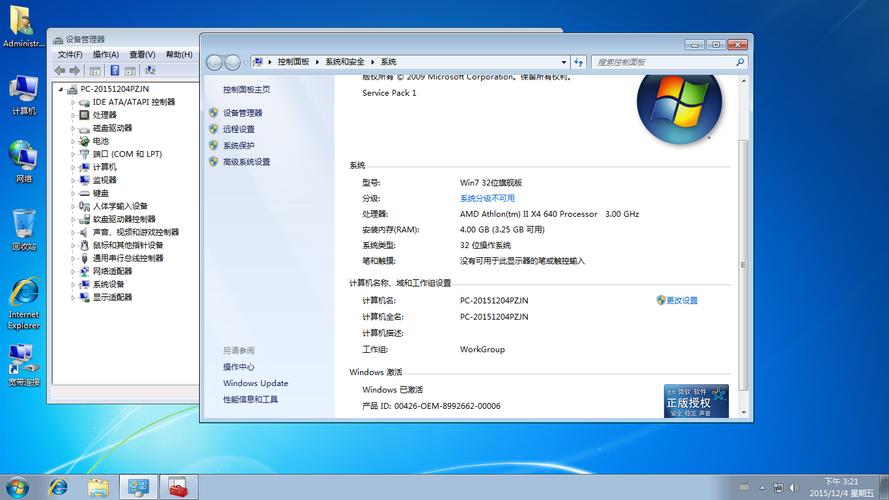Open the 回收站 recycle bin
The image size is (889, 500).
(x=23, y=230)
